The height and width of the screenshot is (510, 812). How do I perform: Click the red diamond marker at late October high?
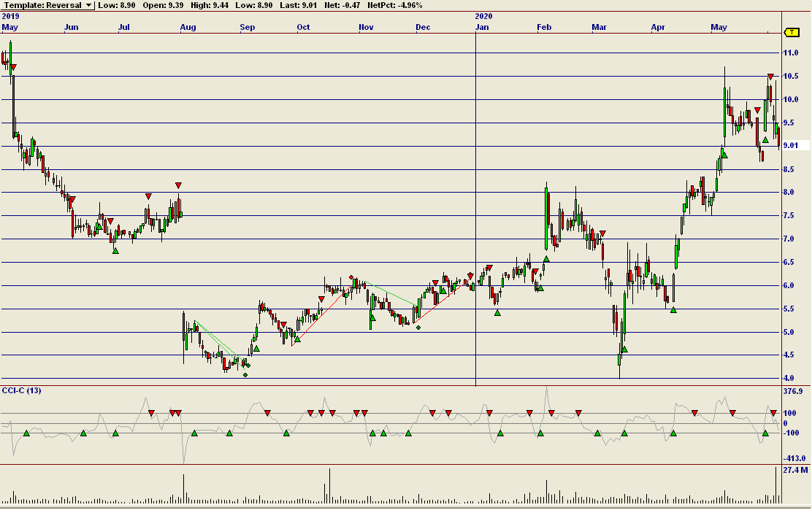351,277
